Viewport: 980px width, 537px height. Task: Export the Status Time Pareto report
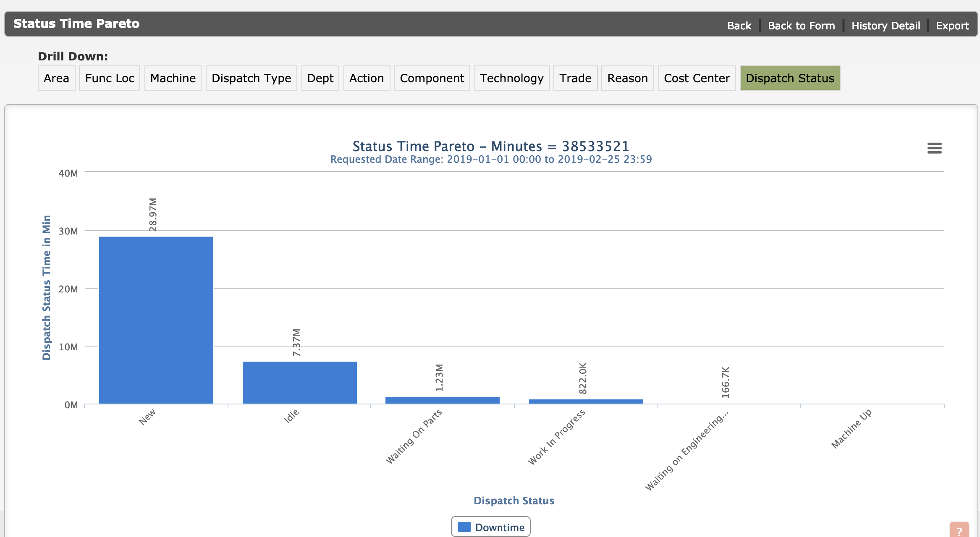tap(952, 26)
